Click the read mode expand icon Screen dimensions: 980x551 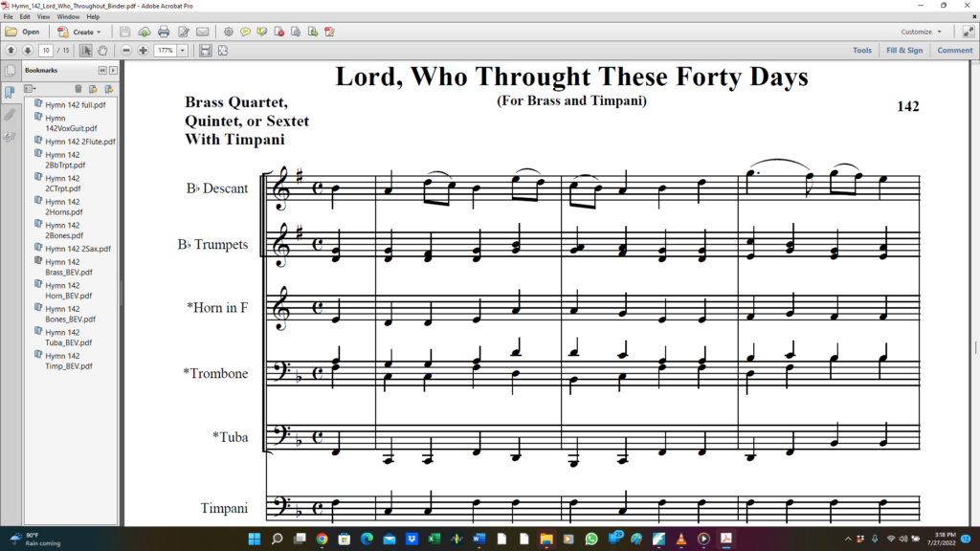(x=969, y=32)
